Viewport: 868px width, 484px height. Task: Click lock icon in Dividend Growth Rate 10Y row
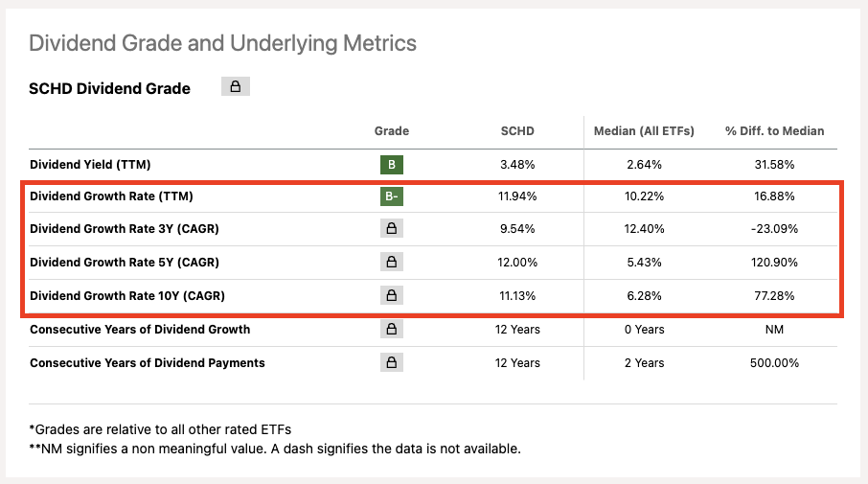392,295
